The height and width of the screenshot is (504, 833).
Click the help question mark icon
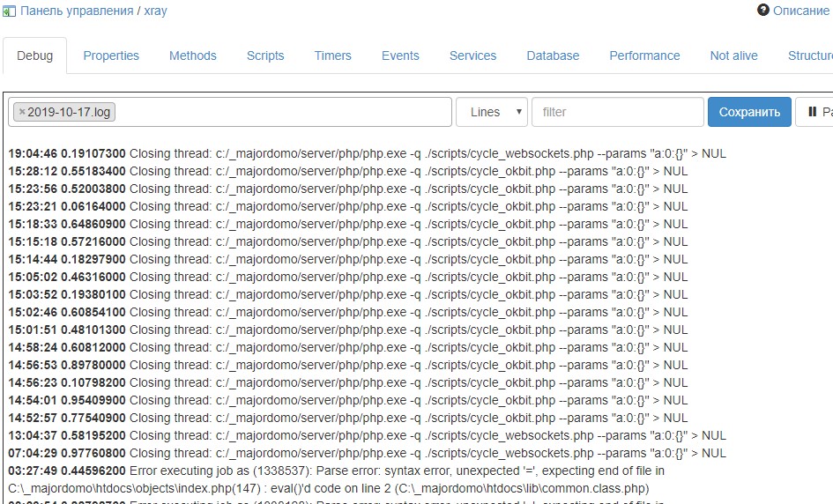[763, 11]
